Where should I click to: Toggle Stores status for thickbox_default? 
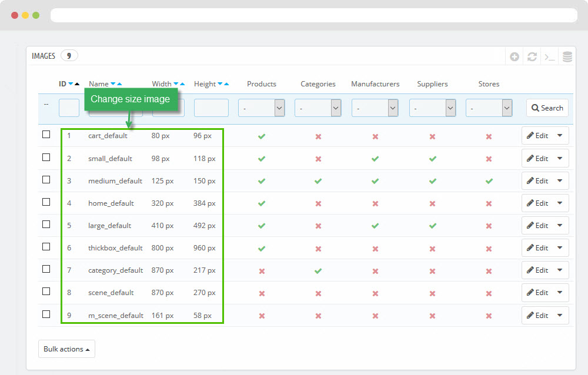(489, 249)
